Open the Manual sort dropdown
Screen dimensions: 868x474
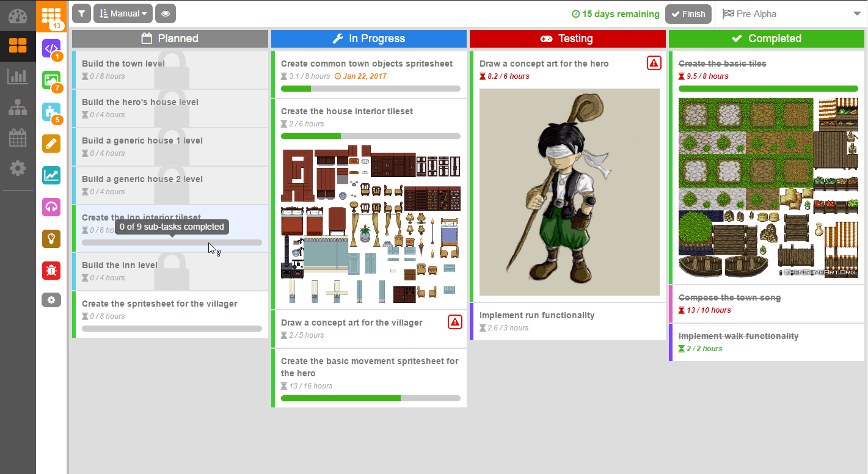123,13
